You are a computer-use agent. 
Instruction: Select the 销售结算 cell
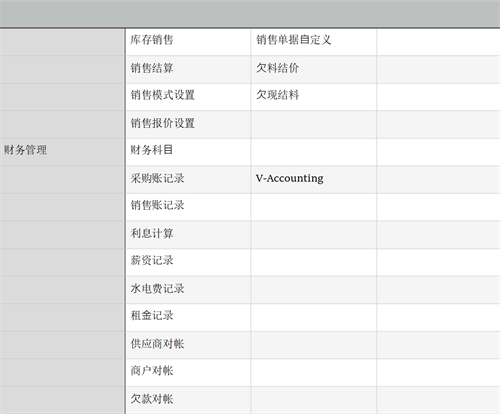[x=188, y=69]
